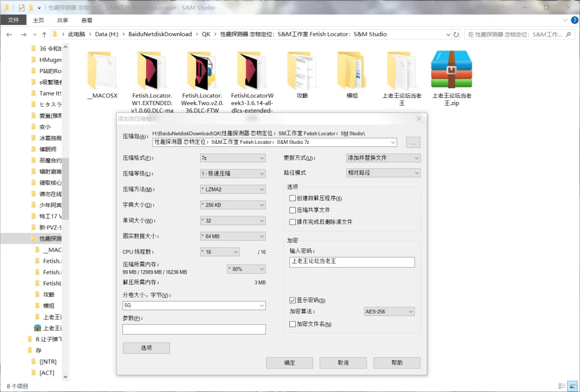This screenshot has height=392, width=580.
Task: Select the Fetish.Locator.W1.EXTENDED folder
Action: pyautogui.click(x=152, y=71)
